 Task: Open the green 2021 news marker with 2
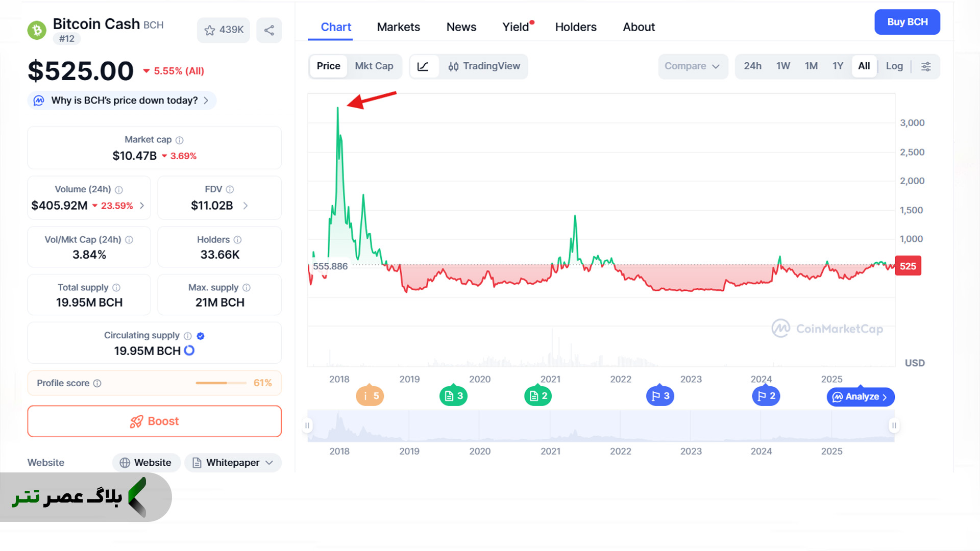pyautogui.click(x=538, y=396)
